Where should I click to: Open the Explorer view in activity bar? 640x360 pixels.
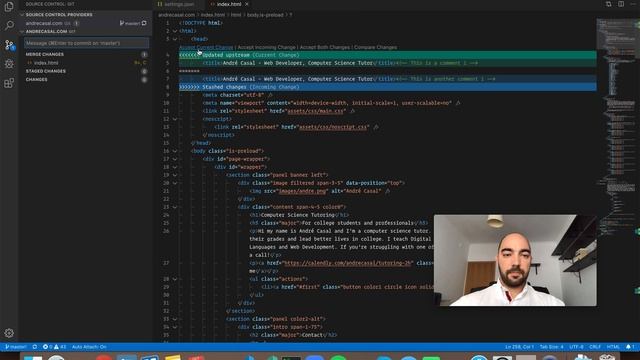(9, 7)
